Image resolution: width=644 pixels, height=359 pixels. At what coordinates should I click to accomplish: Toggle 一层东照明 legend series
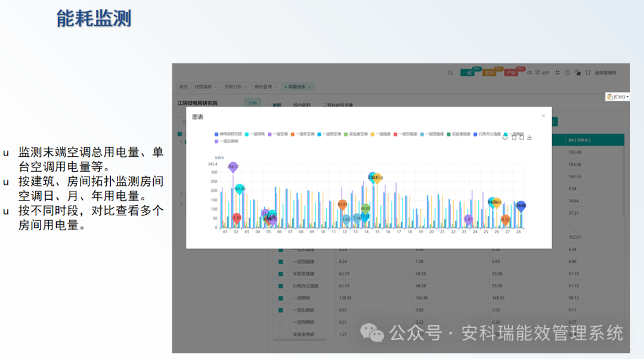coord(227,141)
